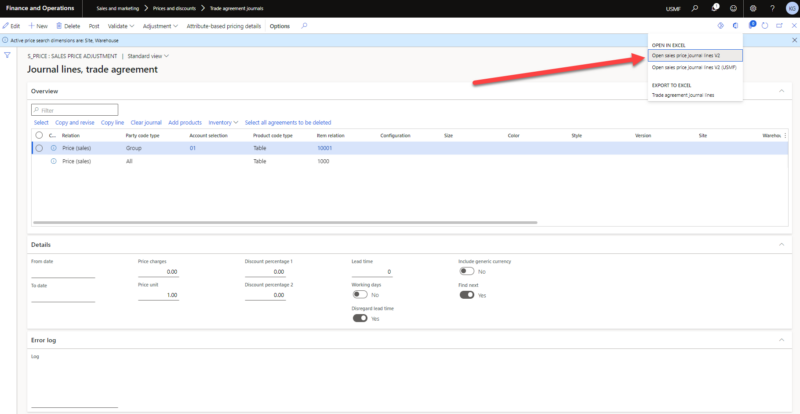Click the help question mark icon
The width and height of the screenshot is (800, 414).
pos(771,8)
